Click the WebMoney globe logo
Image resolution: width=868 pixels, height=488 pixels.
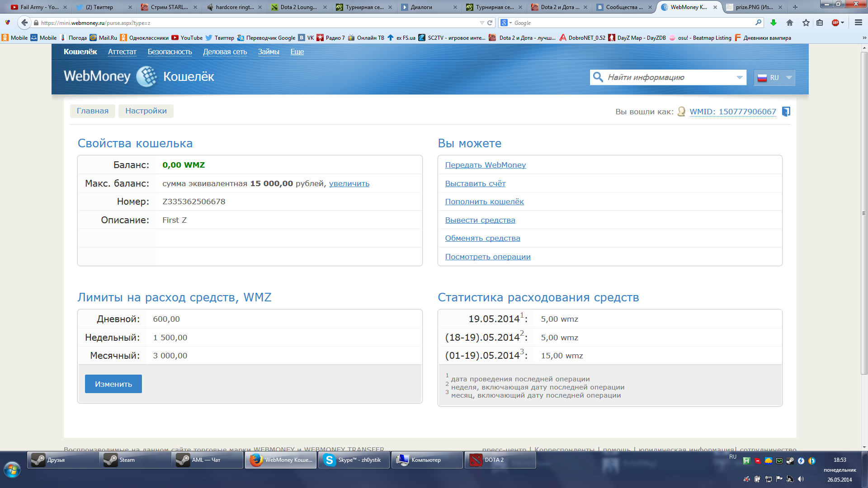coord(146,76)
